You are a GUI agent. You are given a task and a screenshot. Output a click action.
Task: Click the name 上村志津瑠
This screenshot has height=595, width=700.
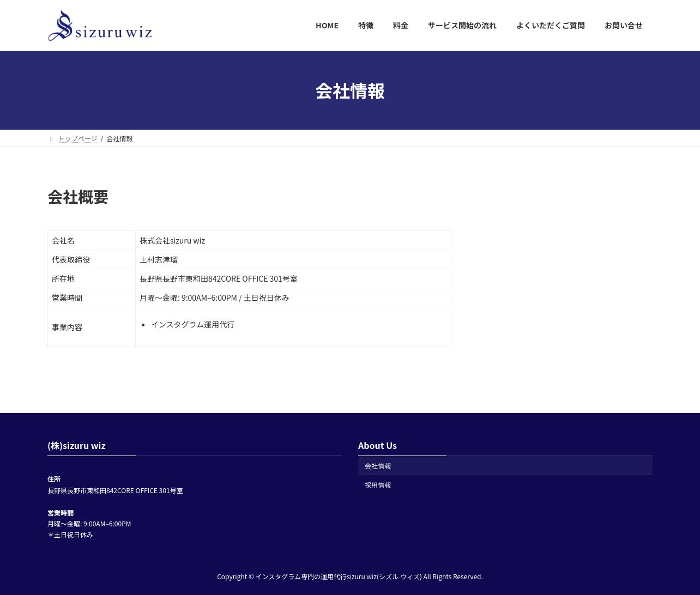(x=159, y=260)
